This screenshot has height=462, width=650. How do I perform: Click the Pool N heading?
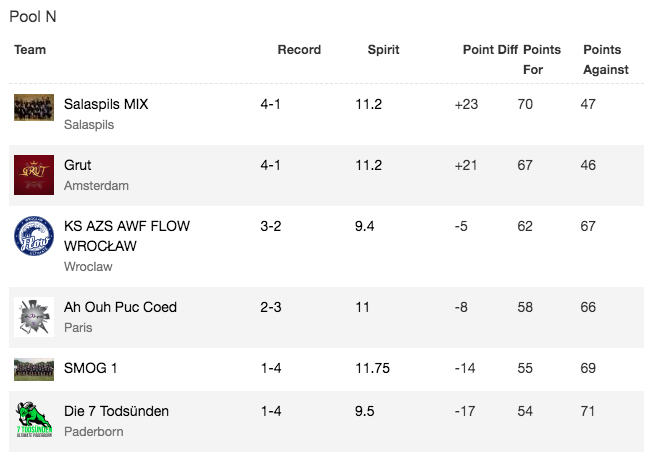click(x=33, y=17)
